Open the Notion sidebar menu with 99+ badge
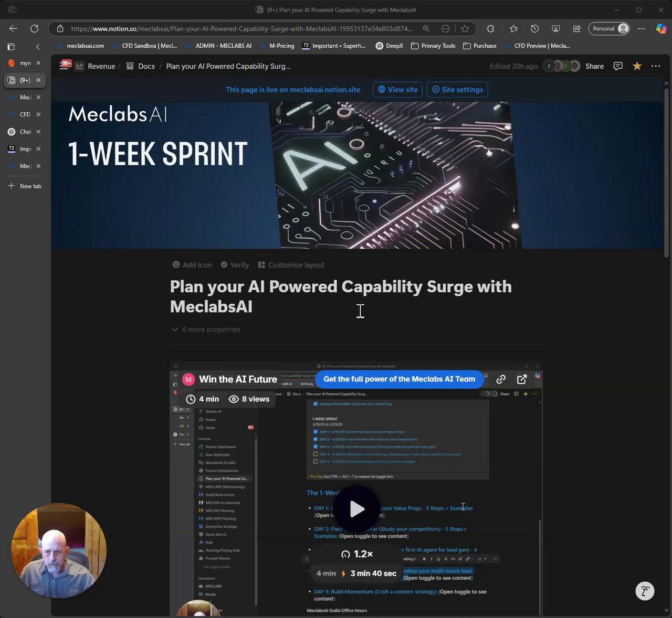672x618 pixels. 65,66
